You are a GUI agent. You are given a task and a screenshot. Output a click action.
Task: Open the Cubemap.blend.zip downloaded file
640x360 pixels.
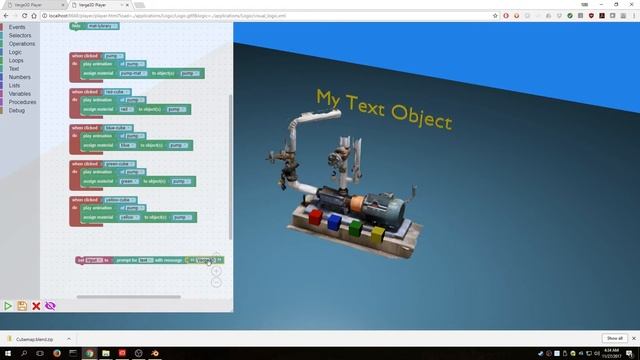coord(34,339)
